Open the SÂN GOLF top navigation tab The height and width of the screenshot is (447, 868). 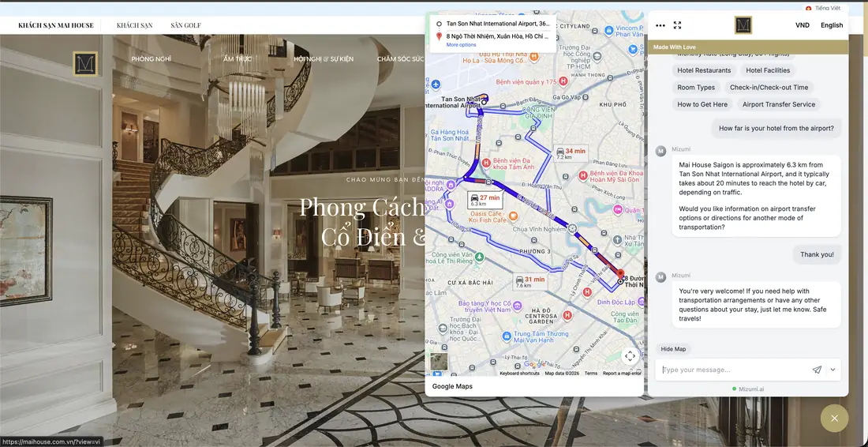[186, 25]
